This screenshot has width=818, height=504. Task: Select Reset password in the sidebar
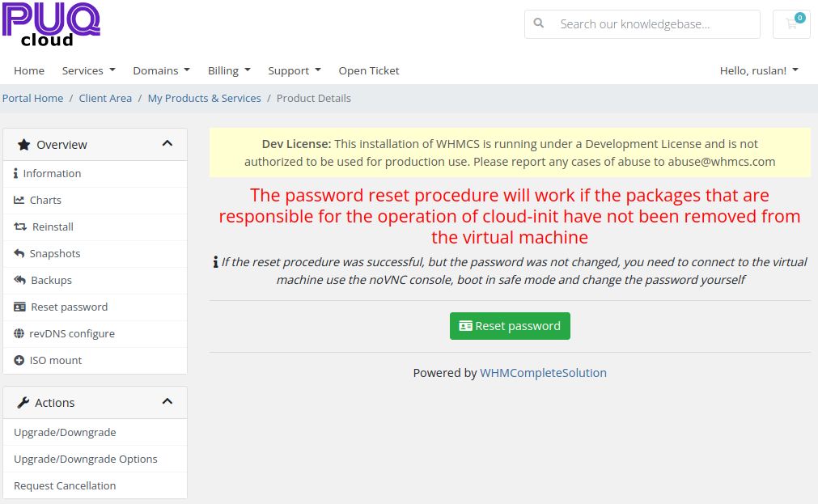point(95,307)
